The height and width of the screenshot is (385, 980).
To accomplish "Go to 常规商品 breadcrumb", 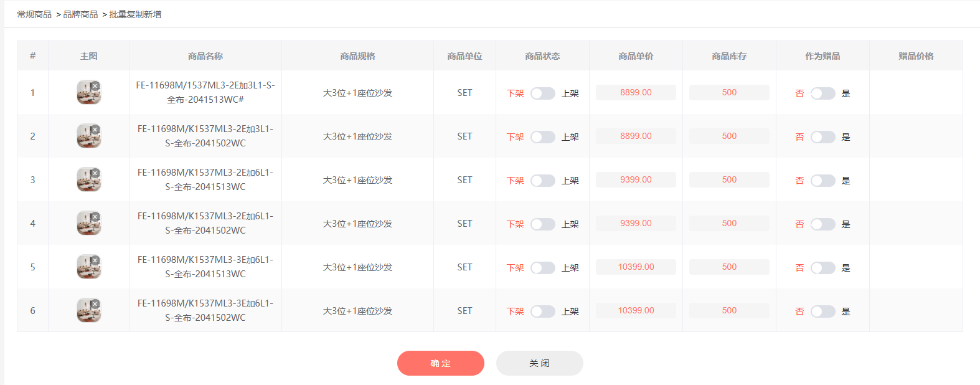I will tap(34, 14).
